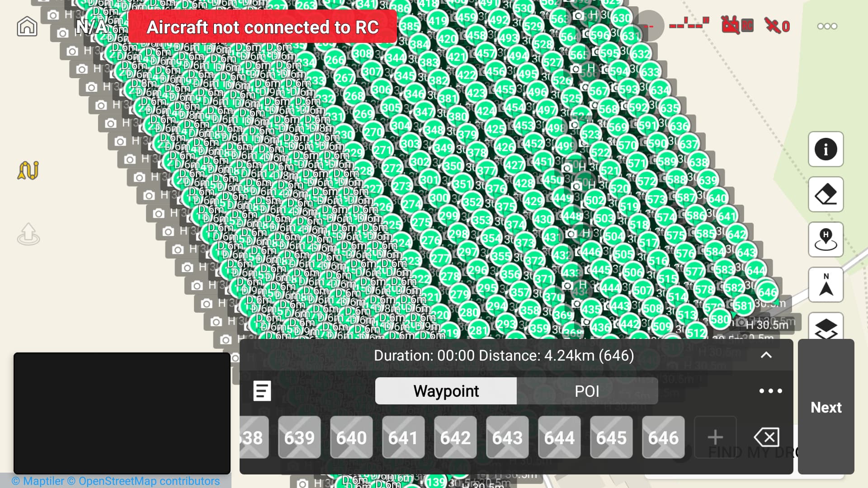Toggle north compass orientation button
The height and width of the screenshot is (488, 868).
826,285
